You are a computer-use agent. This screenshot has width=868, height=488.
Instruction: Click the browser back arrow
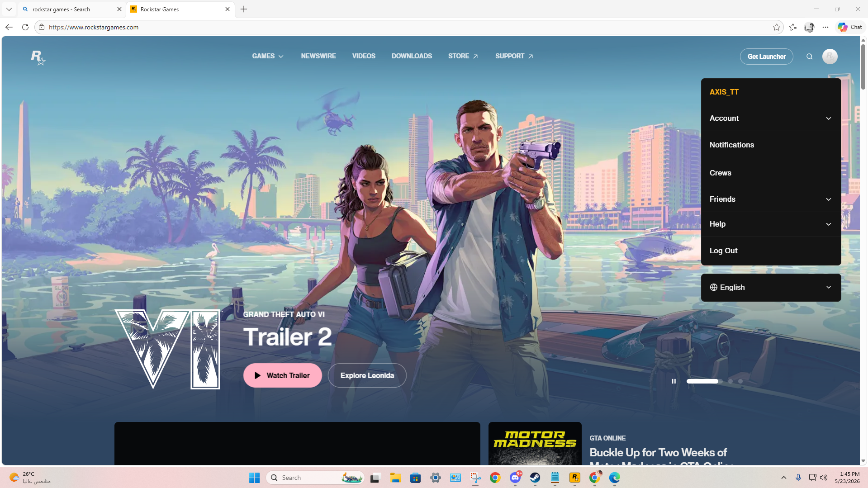pos(9,27)
